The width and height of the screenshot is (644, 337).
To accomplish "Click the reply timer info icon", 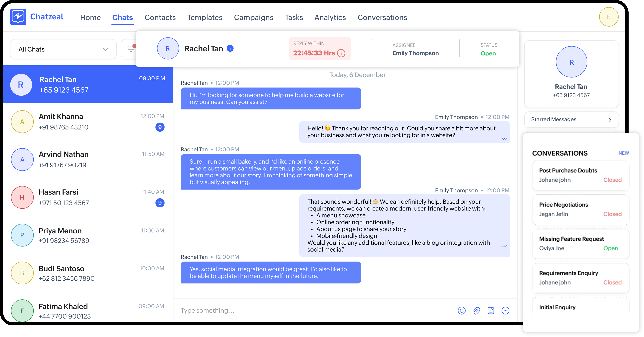I will [x=341, y=53].
